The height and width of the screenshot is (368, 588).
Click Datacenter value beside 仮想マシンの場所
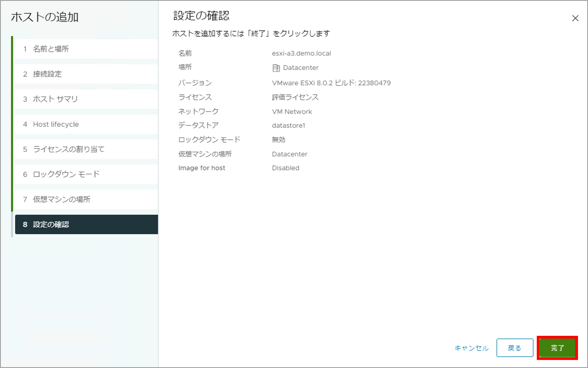[x=289, y=154]
